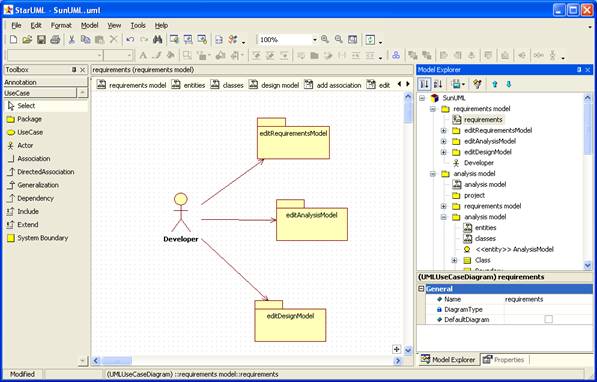Open the UseCase toolbox category dropdown

[82, 93]
